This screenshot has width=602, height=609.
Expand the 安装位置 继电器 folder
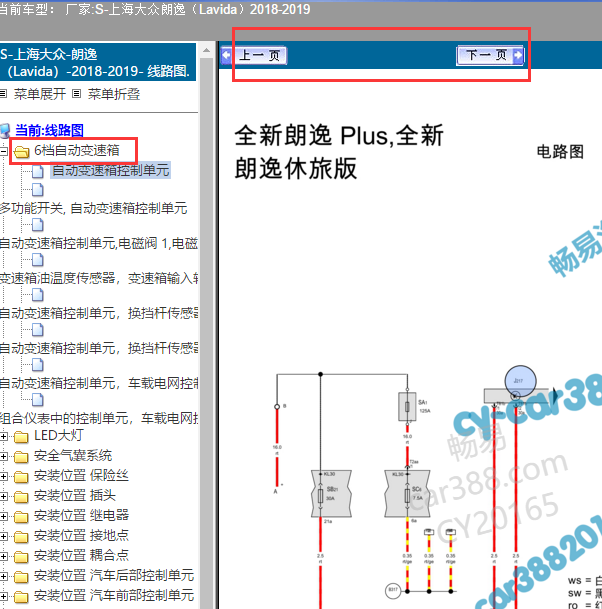pyautogui.click(x=3, y=517)
